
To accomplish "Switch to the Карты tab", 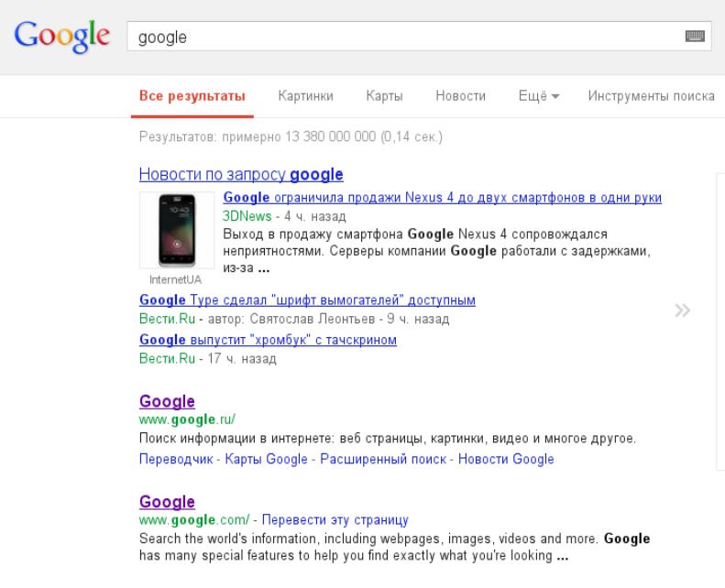I will [384, 96].
